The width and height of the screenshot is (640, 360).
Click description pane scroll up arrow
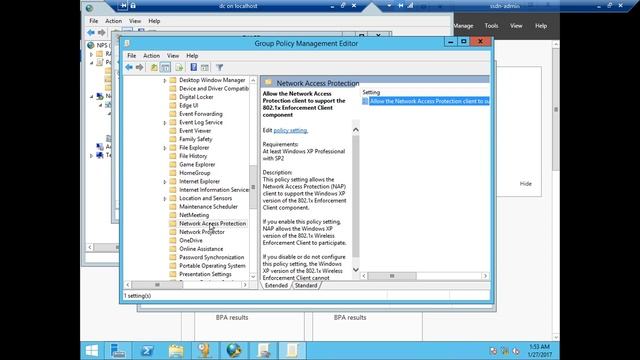click(356, 130)
